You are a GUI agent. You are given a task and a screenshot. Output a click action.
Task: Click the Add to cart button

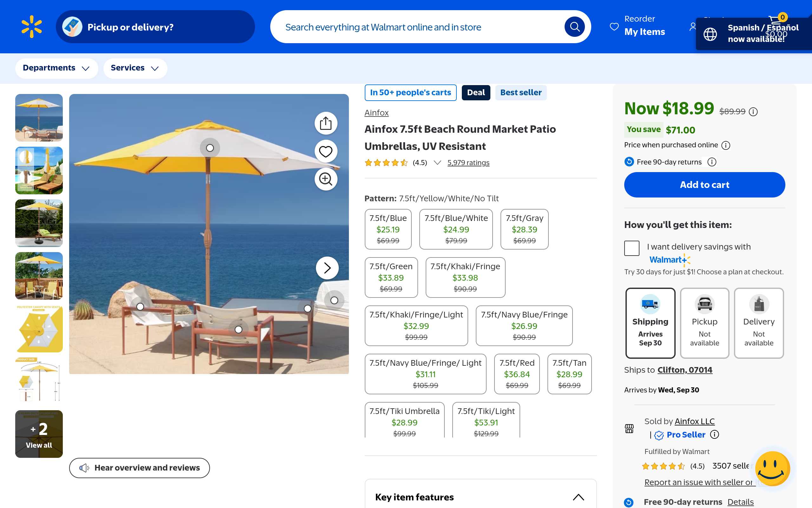(x=704, y=185)
